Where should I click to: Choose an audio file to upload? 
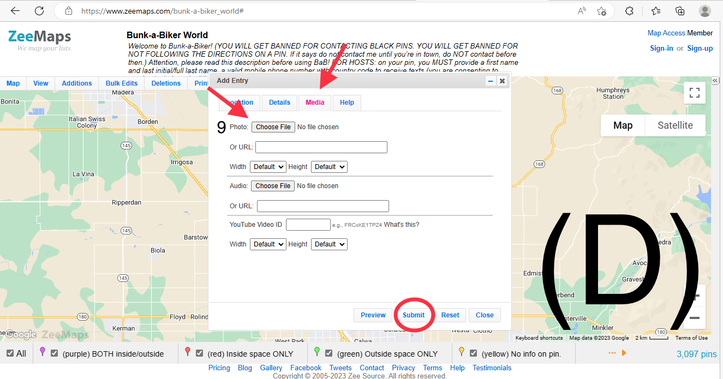pyautogui.click(x=273, y=186)
